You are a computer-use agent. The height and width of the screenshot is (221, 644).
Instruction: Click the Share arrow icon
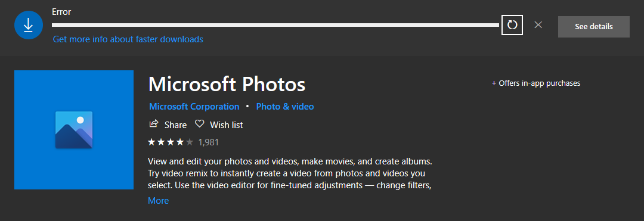pos(154,124)
